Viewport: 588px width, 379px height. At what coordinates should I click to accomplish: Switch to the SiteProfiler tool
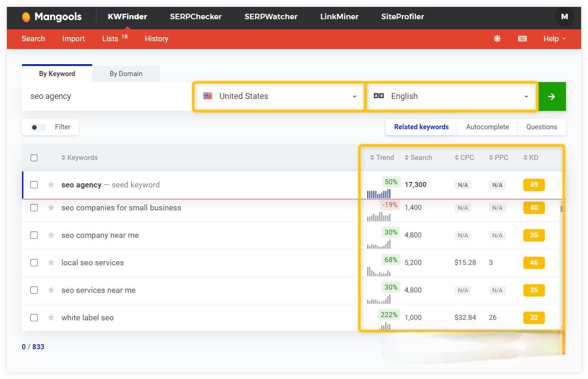402,17
